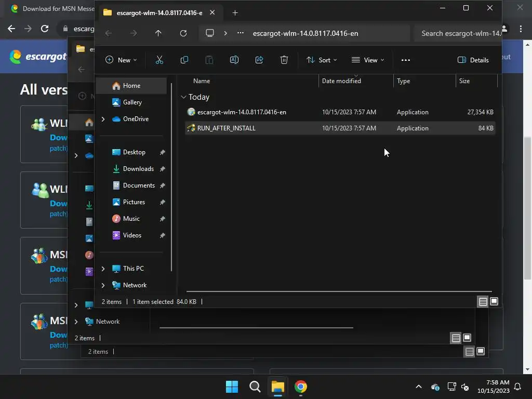Open Pictures quick access folder
This screenshot has height=399, width=532.
click(x=134, y=202)
